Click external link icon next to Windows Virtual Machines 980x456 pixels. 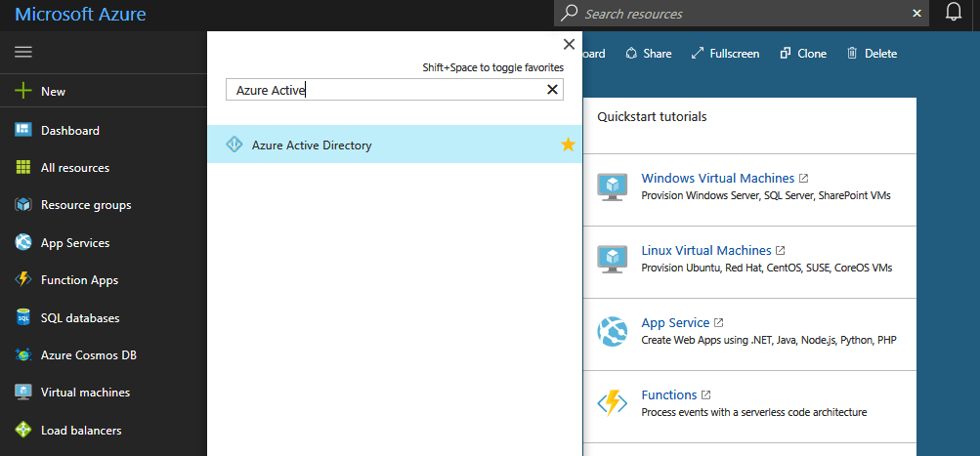pyautogui.click(x=804, y=178)
